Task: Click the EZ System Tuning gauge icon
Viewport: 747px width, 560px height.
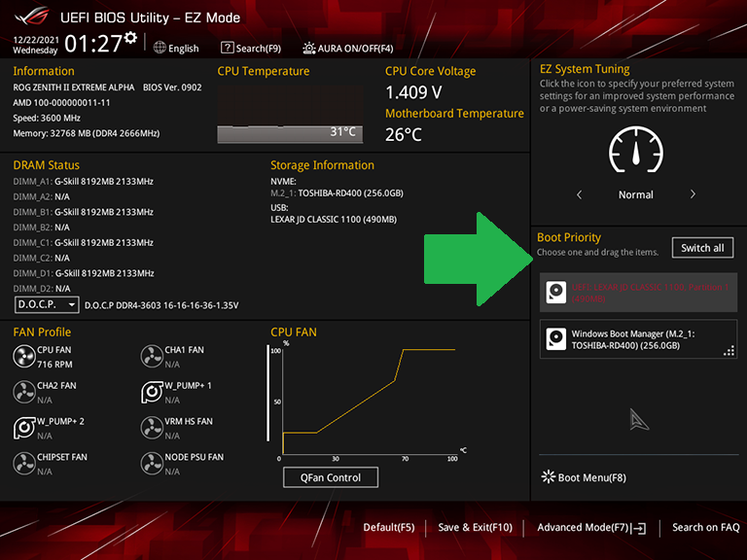Action: (x=635, y=150)
